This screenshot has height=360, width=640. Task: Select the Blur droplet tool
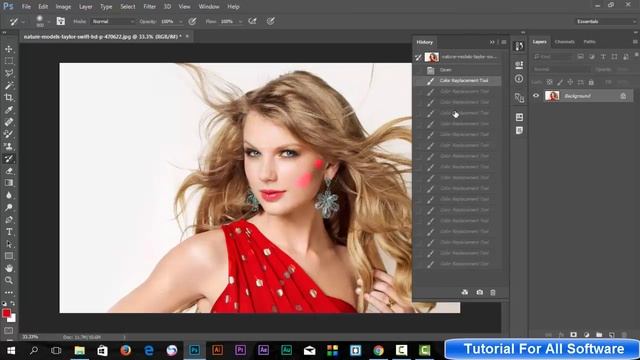click(x=9, y=195)
